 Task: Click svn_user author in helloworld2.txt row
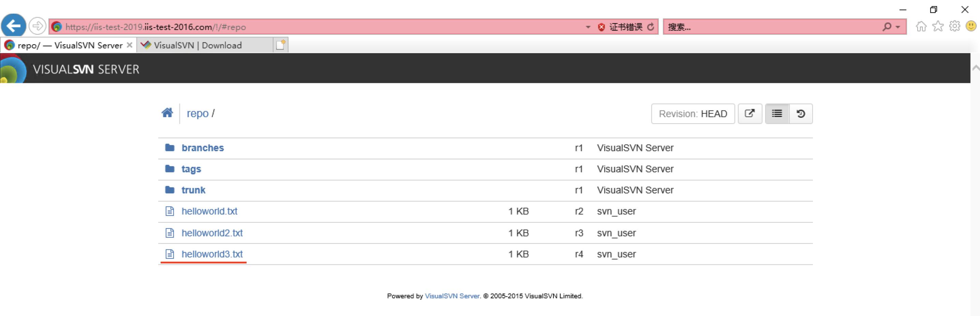[616, 233]
